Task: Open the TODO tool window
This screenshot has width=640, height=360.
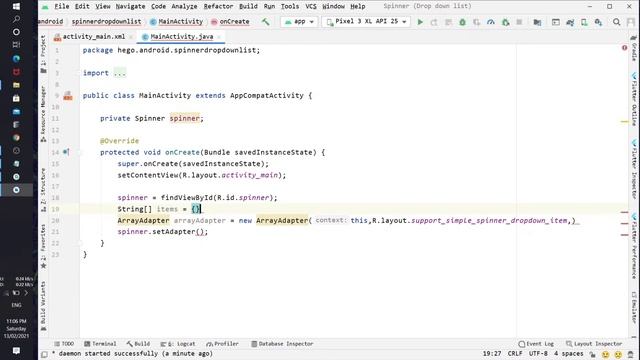Action: pos(64,344)
